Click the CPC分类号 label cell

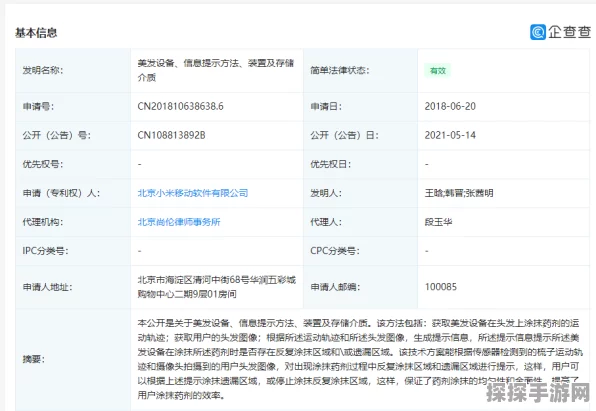pyautogui.click(x=360, y=251)
